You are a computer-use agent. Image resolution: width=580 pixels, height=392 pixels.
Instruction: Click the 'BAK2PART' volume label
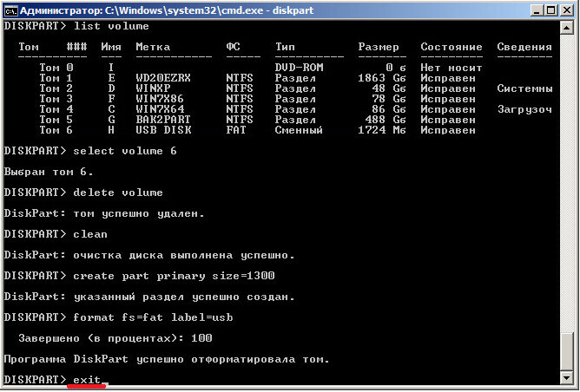163,120
